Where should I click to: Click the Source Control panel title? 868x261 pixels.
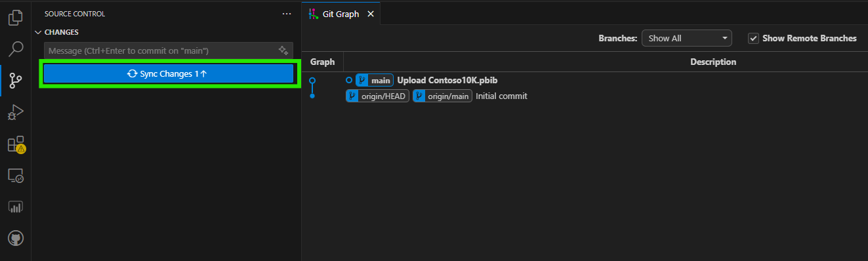click(x=75, y=14)
